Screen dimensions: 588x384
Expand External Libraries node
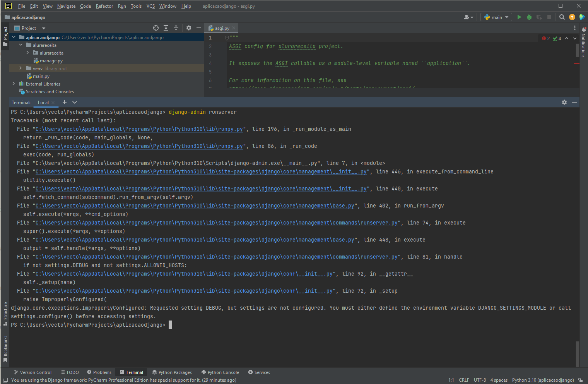(x=14, y=84)
